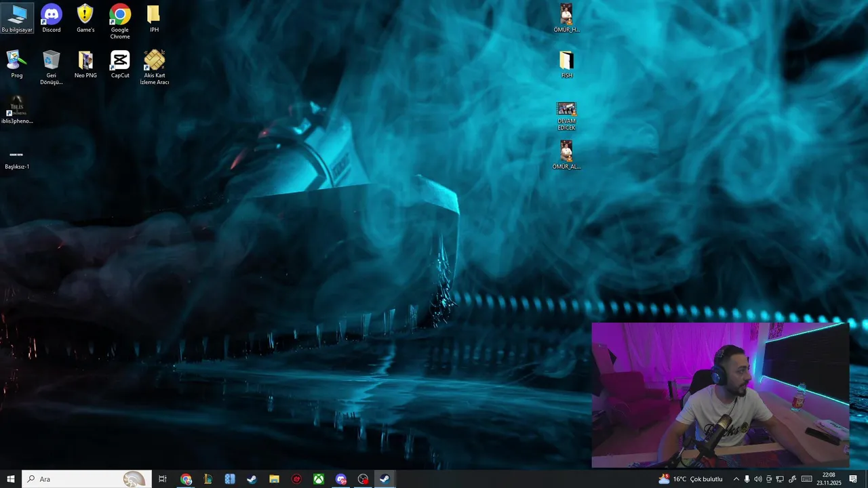868x488 pixels.
Task: Open the 16°C Çok bulutlu weather widget
Action: [x=690, y=479]
